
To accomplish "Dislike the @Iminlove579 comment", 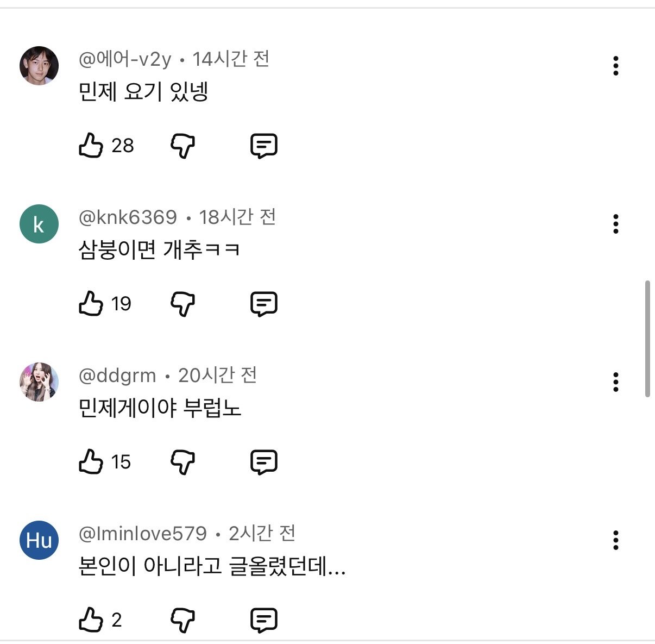I will (183, 620).
